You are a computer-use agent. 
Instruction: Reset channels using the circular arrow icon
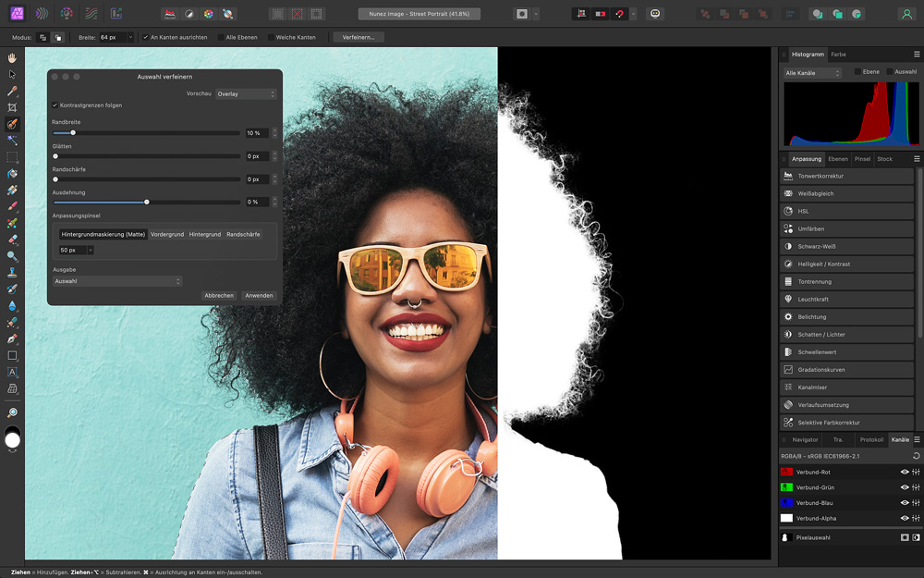click(916, 456)
